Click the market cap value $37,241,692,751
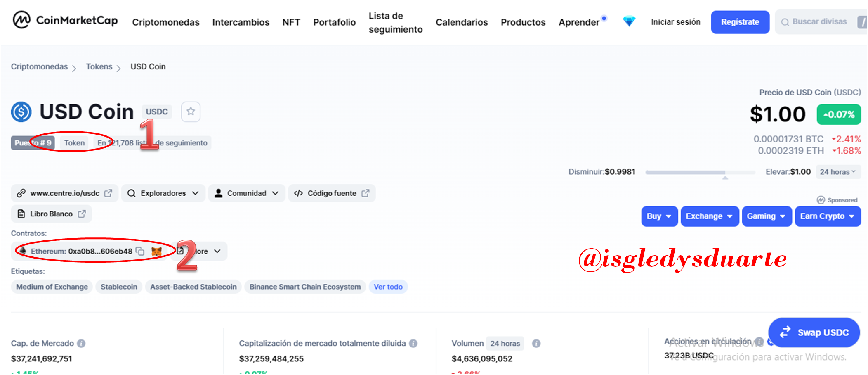Image resolution: width=868 pixels, height=375 pixels. click(42, 358)
